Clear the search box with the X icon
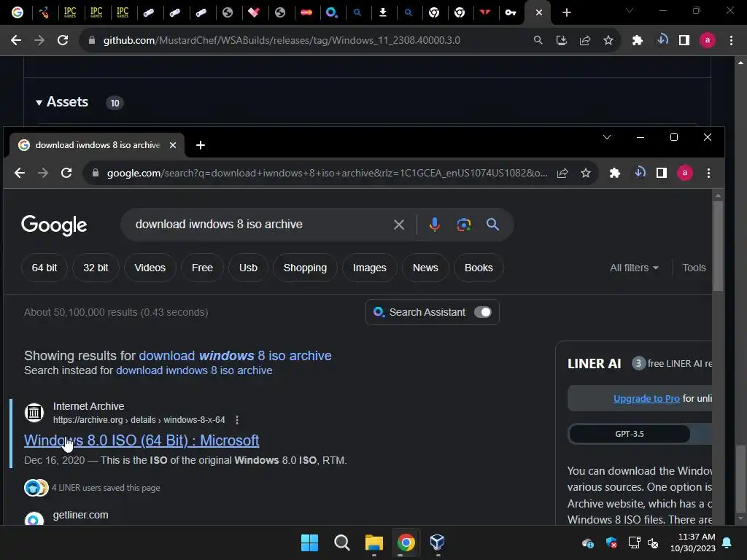This screenshot has width=747, height=560. coord(399,225)
